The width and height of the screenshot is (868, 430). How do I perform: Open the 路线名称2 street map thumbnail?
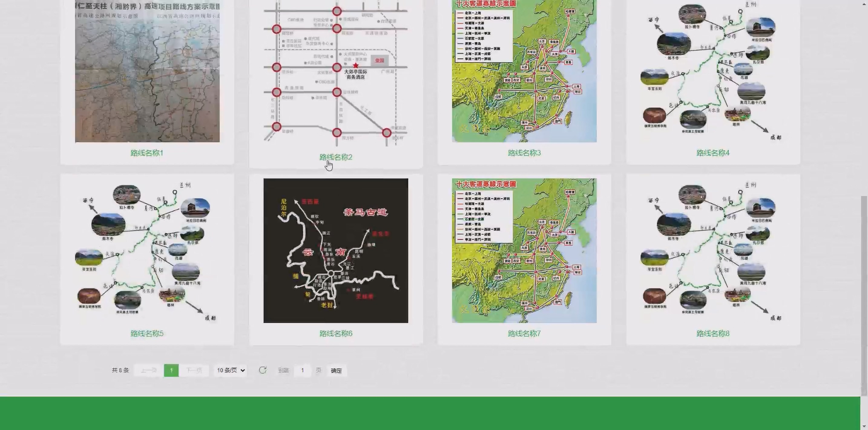336,73
